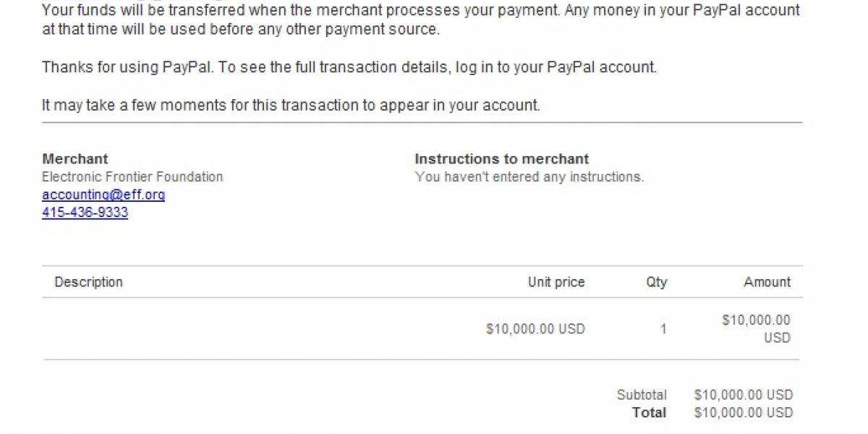Click the 415-436-9333 phone number link

(85, 213)
